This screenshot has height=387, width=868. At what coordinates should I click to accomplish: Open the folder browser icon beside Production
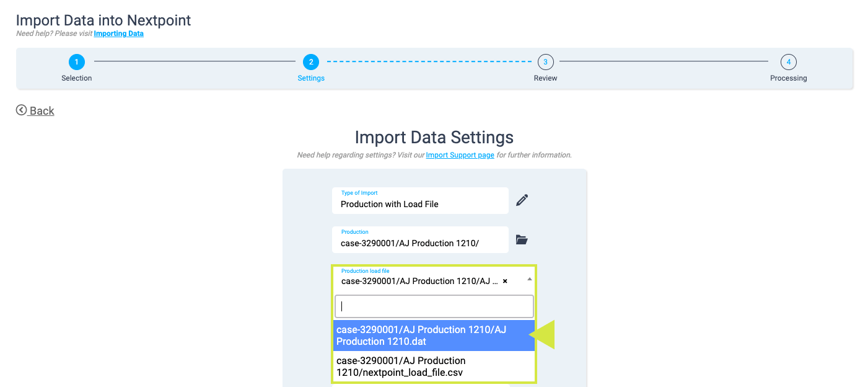pos(522,240)
